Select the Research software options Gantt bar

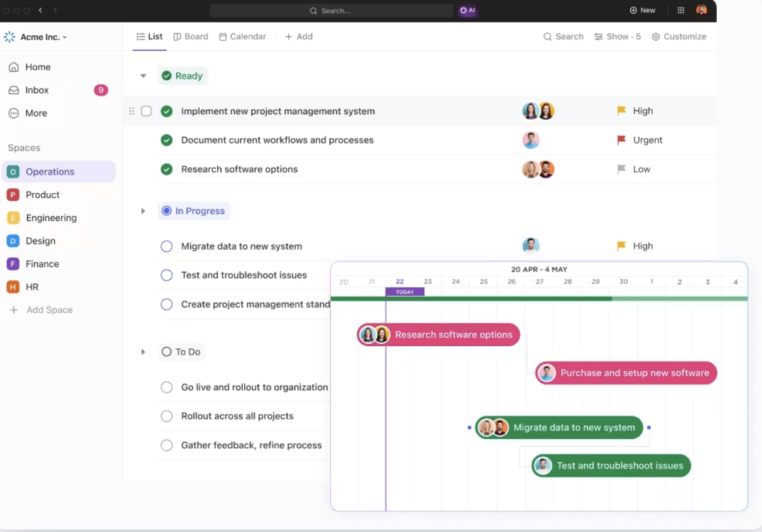[x=439, y=335]
